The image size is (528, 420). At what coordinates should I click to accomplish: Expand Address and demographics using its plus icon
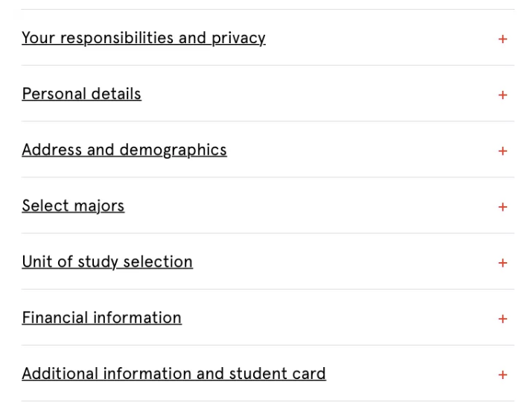tap(503, 150)
